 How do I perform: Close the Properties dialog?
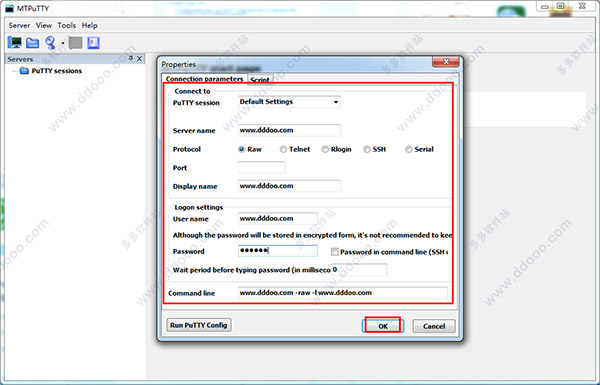click(x=446, y=62)
